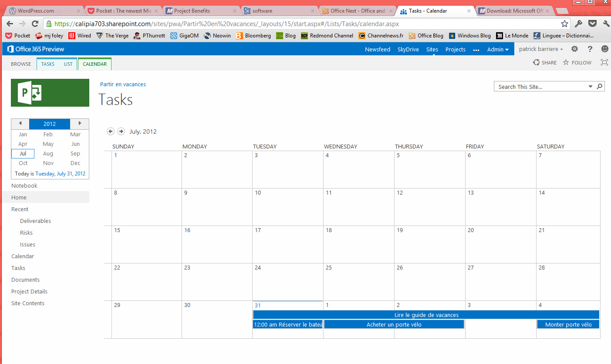Click the Search This Site field

pos(540,87)
